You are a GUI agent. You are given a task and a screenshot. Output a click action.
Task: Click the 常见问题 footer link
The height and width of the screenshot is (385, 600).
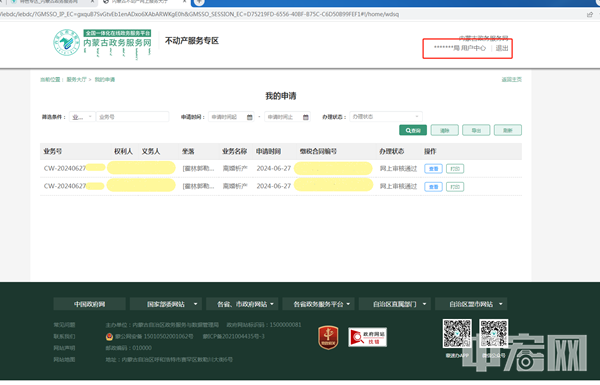tap(64, 325)
